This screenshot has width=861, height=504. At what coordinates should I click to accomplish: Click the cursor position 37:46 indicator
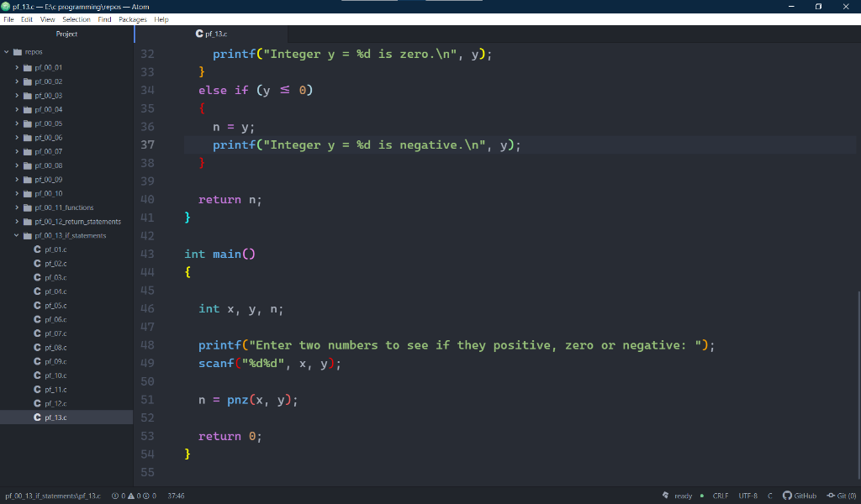point(176,496)
